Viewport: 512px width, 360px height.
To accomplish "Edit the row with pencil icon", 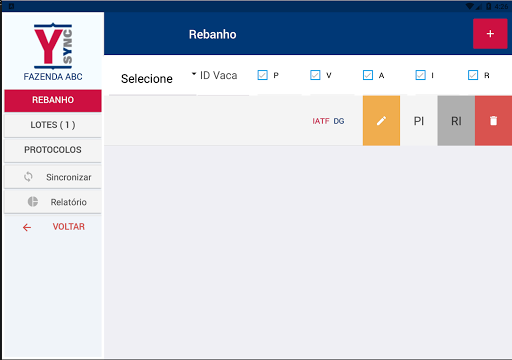I will [381, 121].
